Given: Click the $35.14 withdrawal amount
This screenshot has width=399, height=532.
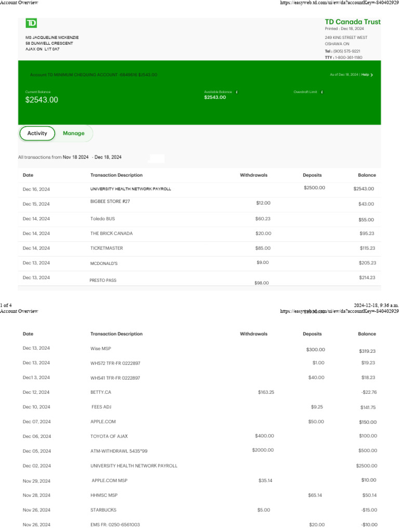Looking at the screenshot, I should click(x=265, y=481).
